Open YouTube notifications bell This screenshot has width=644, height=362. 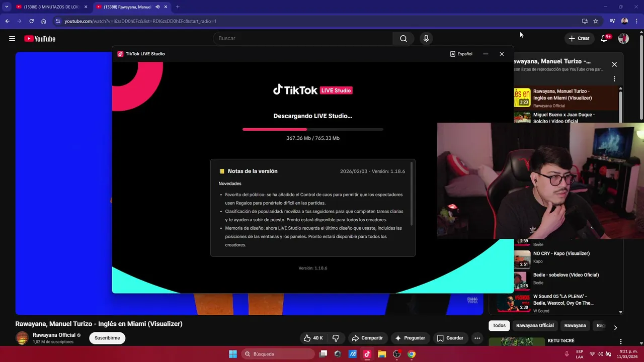(605, 39)
